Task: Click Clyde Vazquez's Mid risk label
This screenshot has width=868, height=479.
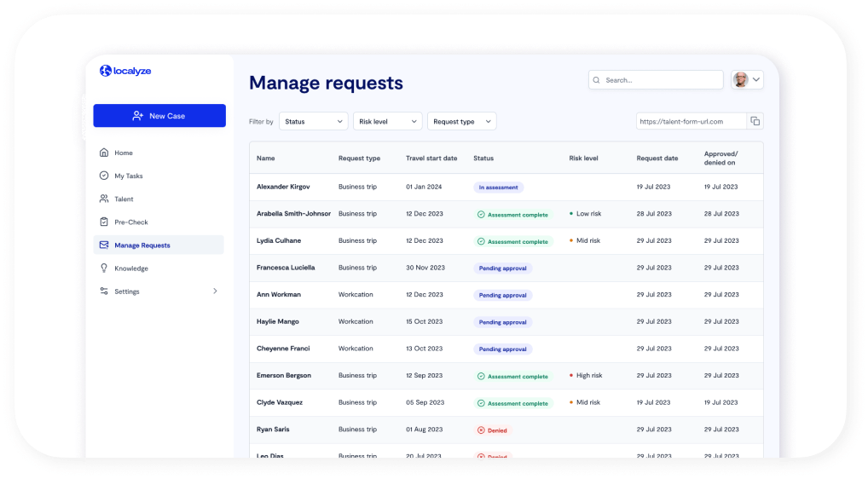Action: 588,402
